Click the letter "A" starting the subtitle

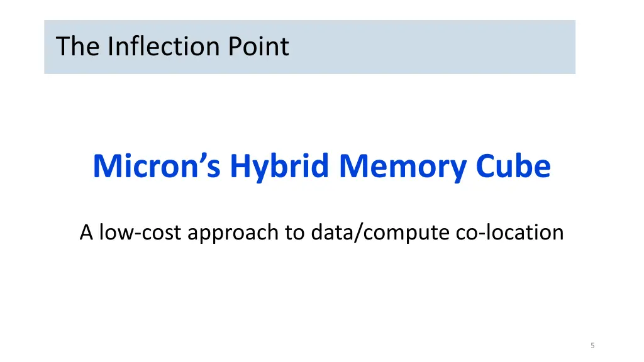coord(86,233)
